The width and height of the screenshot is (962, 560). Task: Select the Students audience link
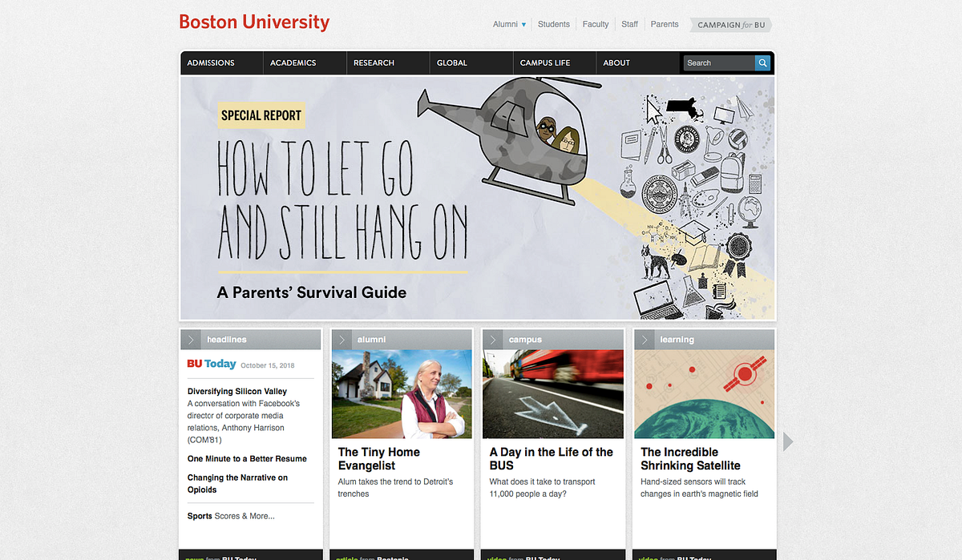[553, 24]
